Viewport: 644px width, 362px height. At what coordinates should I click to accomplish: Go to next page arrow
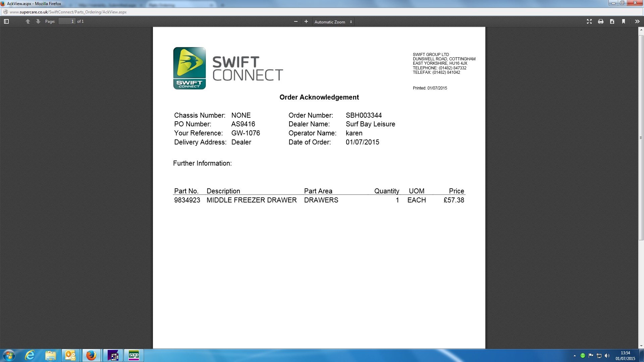(38, 21)
